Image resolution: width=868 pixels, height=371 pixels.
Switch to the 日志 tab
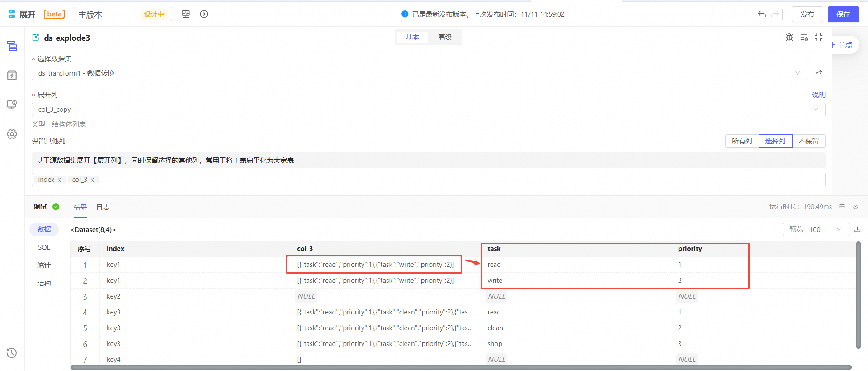tap(103, 207)
